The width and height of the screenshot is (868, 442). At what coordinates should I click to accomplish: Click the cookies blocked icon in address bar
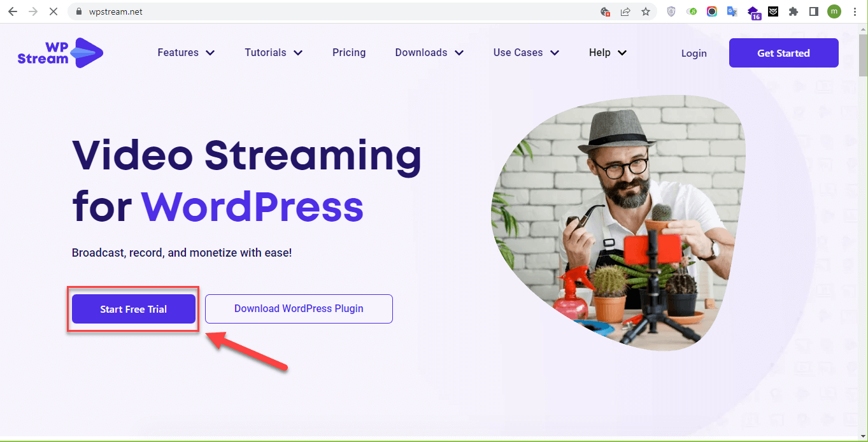pos(605,11)
